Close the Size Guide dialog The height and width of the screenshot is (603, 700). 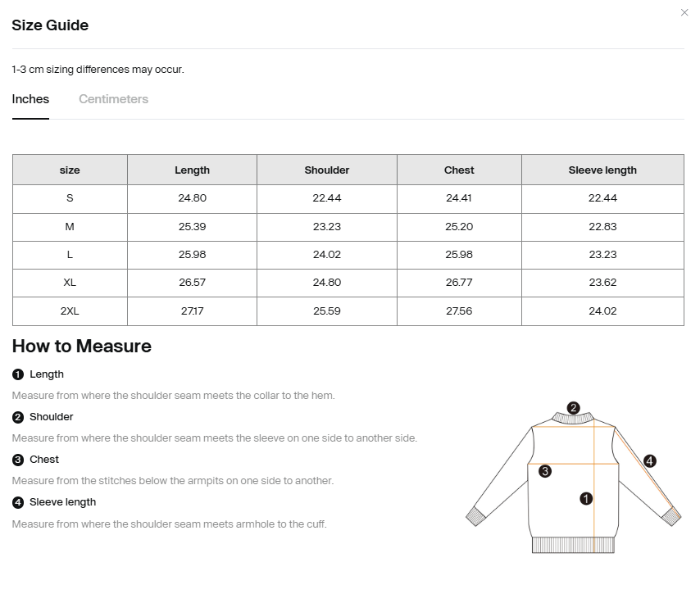[x=684, y=12]
